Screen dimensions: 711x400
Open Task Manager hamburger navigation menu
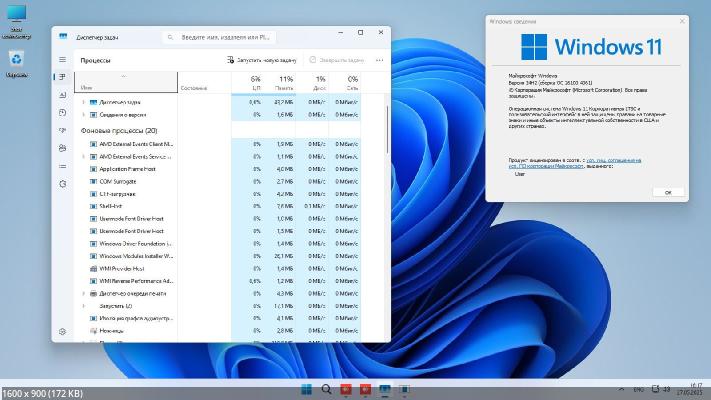point(63,59)
